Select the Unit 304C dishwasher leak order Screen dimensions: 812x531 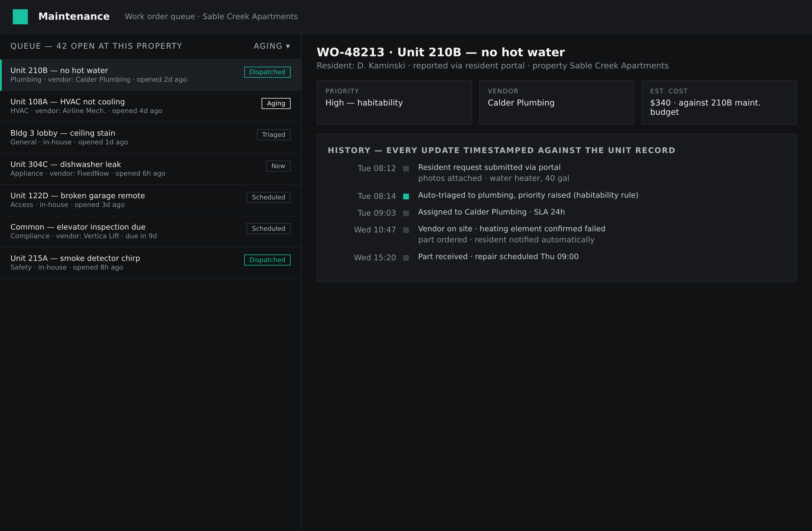[x=151, y=169]
